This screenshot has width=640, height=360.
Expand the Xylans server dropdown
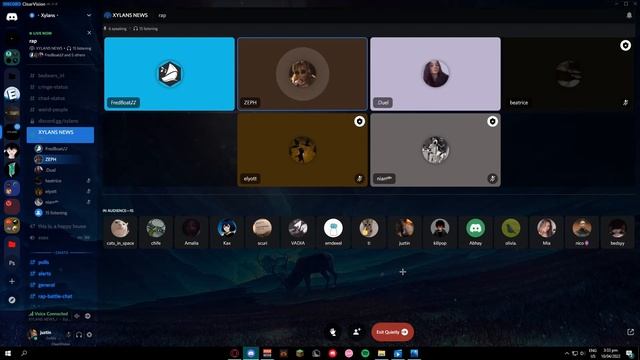[x=89, y=15]
